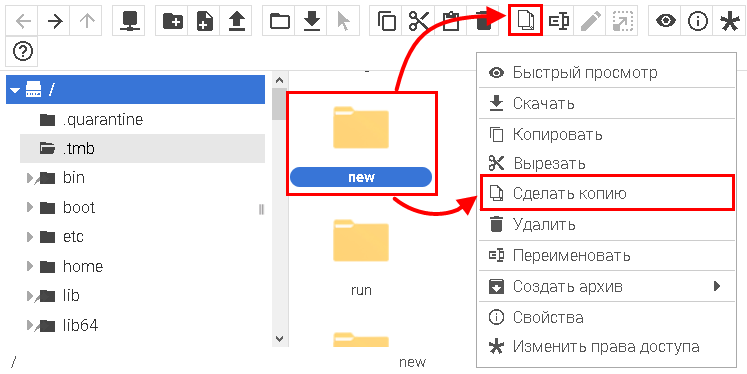Click the Cut scissors toolbar icon
Screen dimensions: 747x374
point(418,21)
